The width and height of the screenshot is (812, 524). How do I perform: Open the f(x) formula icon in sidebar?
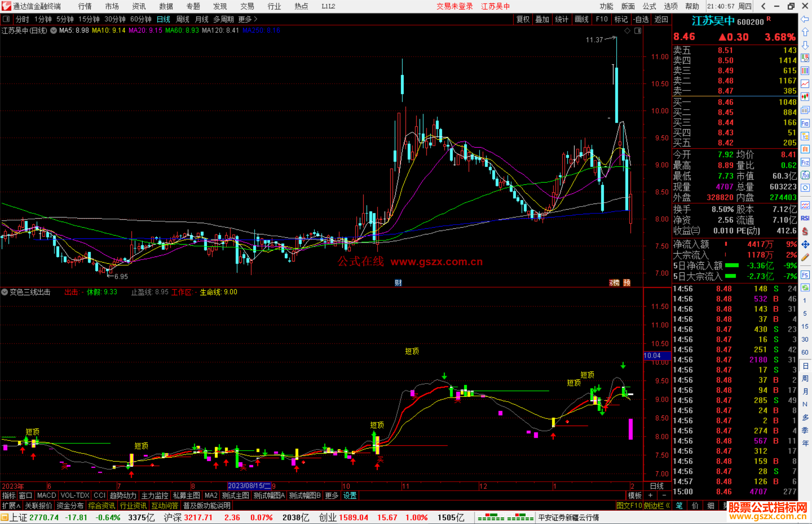pyautogui.click(x=805, y=175)
